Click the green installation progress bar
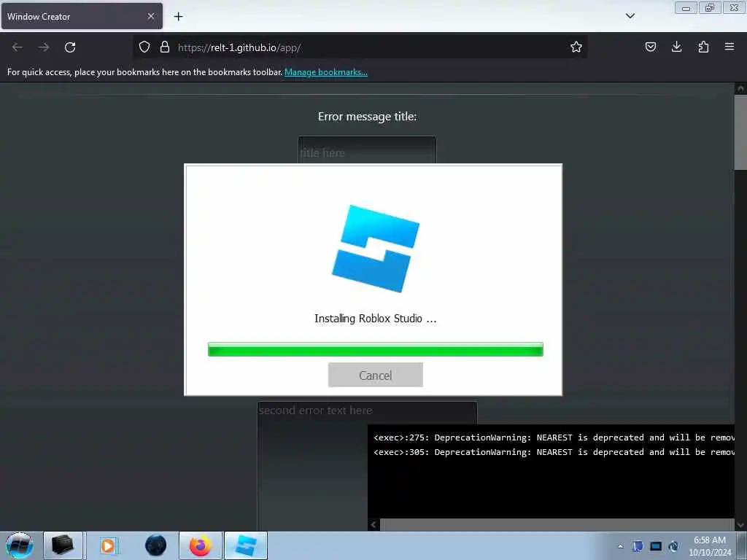 [376, 349]
